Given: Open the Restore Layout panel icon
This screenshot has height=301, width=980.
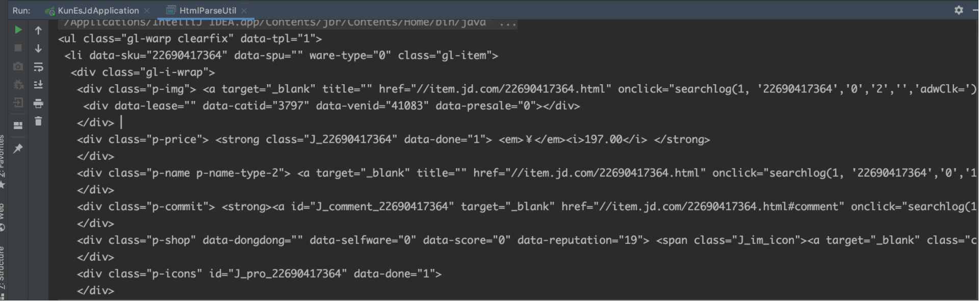Looking at the screenshot, I should [x=18, y=126].
